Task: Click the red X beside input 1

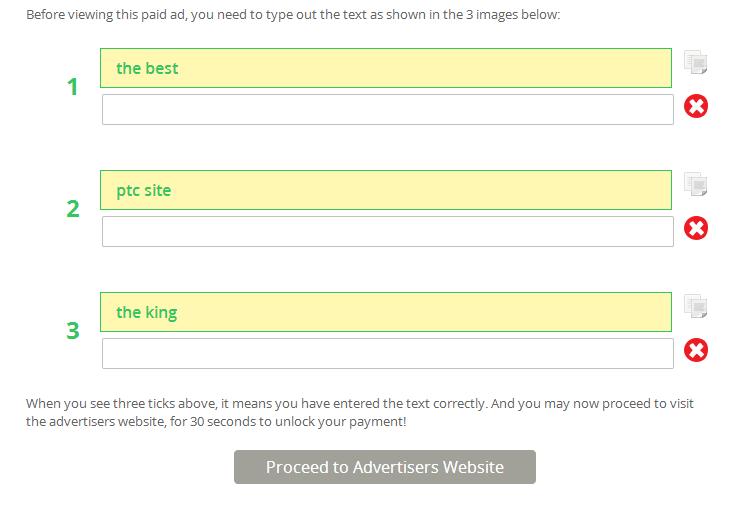Action: pos(696,106)
